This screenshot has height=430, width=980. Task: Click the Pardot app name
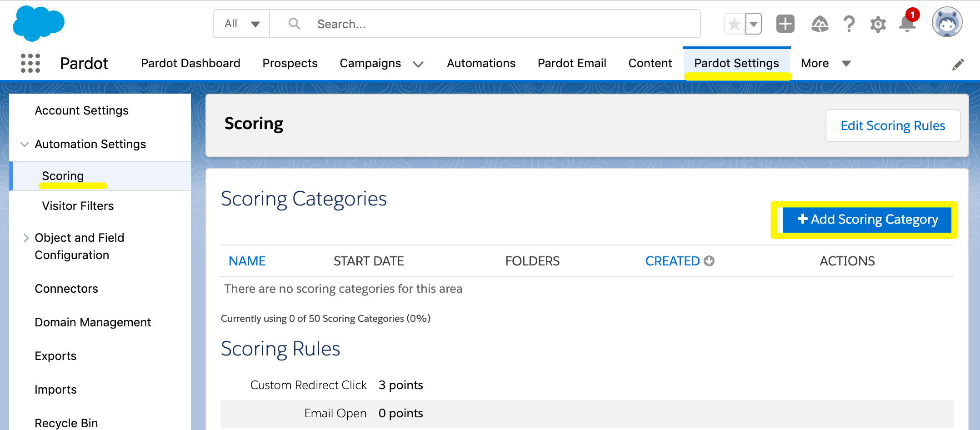[x=84, y=63]
